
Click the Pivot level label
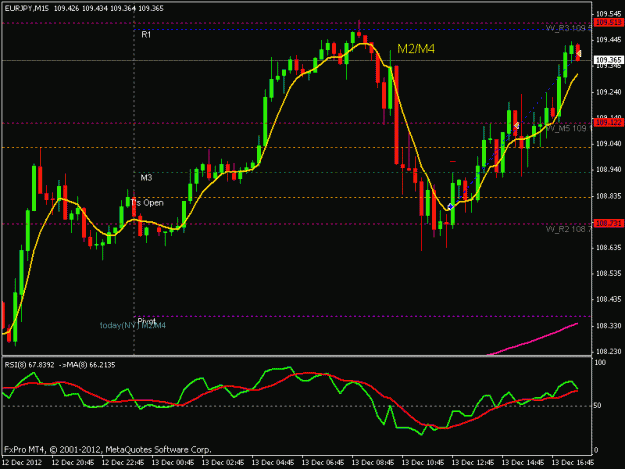(146, 321)
